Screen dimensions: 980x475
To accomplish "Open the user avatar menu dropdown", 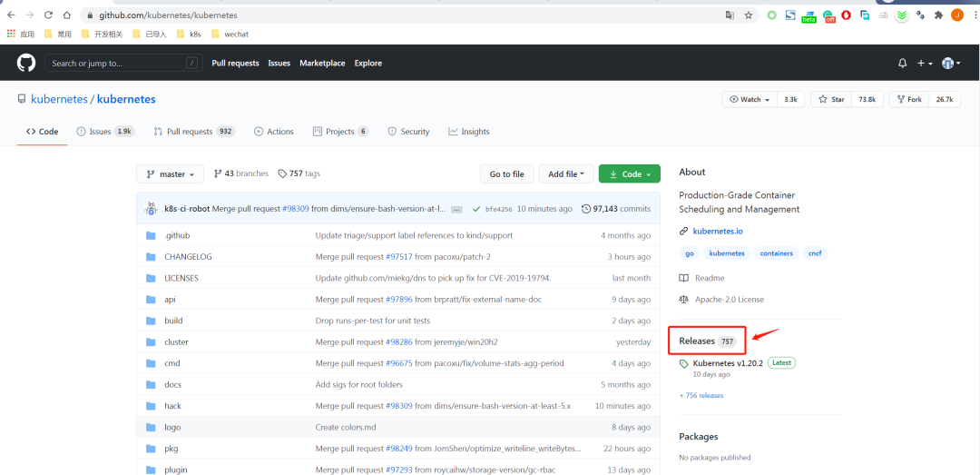I will [x=951, y=64].
